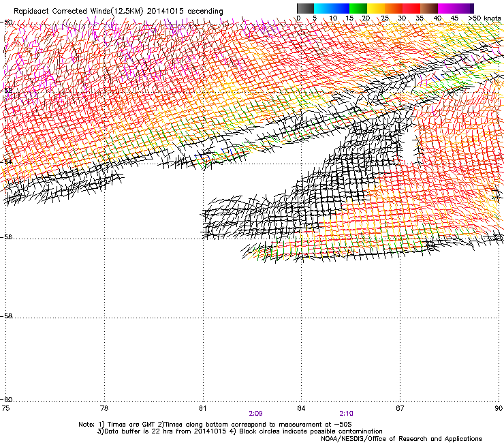Click the 87 longitude axis label
The image size is (504, 443).
400,408
